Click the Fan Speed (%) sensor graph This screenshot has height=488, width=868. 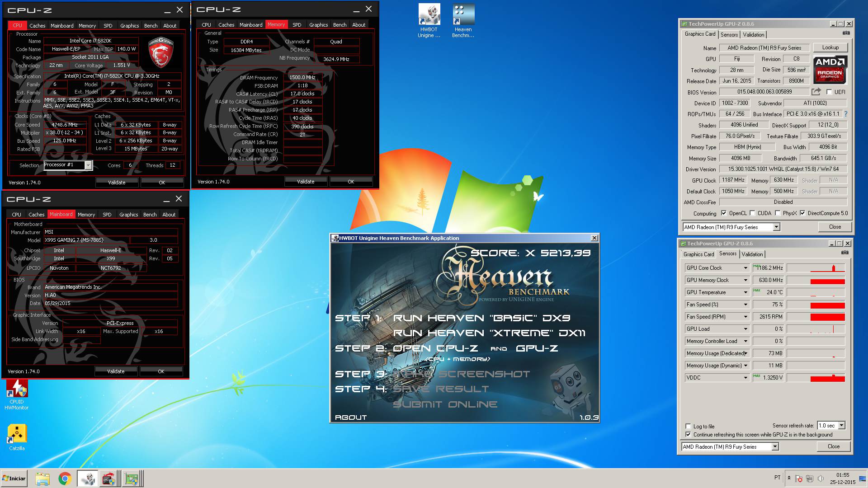816,305
